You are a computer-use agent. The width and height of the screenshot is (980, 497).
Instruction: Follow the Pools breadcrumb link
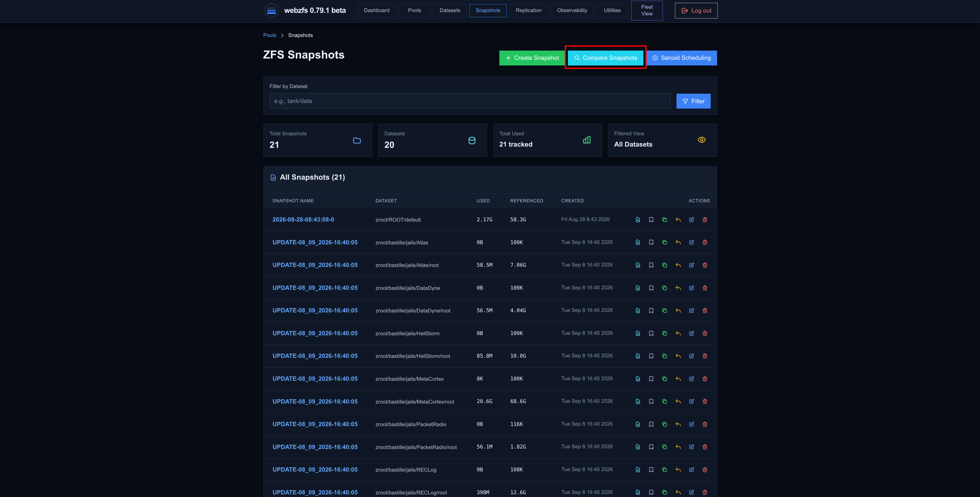[x=270, y=35]
